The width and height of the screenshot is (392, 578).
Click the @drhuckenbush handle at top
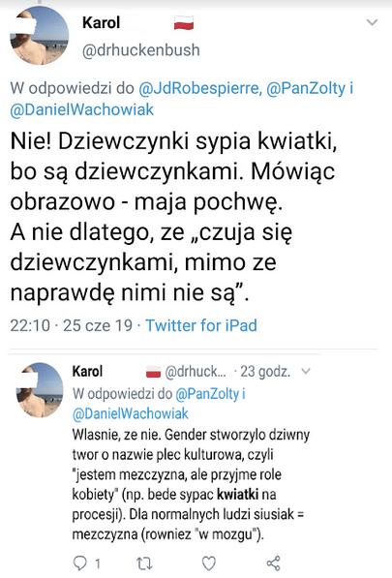pyautogui.click(x=141, y=50)
